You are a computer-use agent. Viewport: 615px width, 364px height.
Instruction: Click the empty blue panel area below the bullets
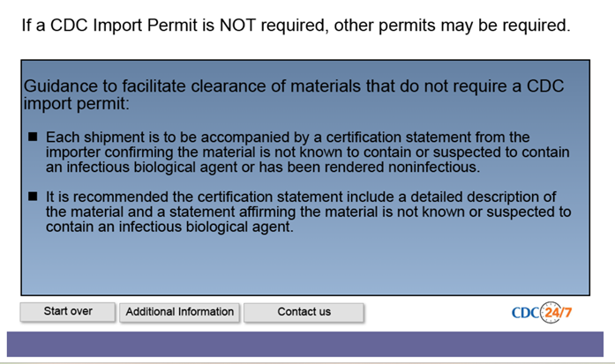(x=305, y=264)
